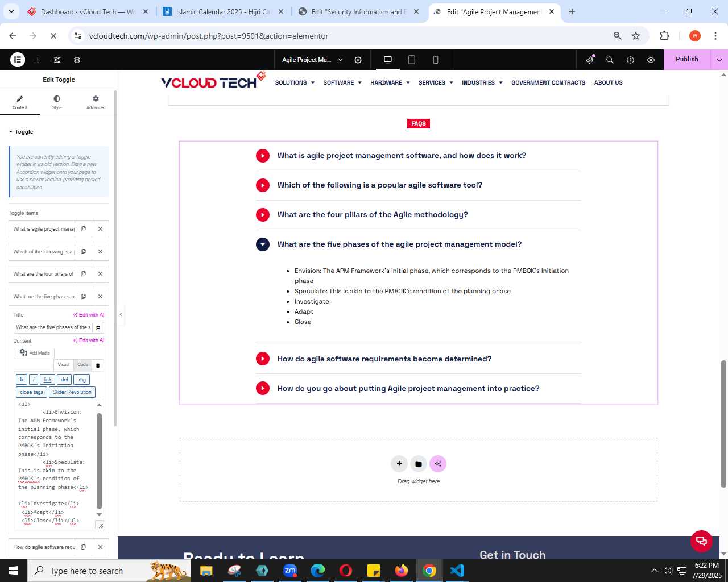This screenshot has width=728, height=582.
Task: Open the site settings sliders icon
Action: [57, 60]
